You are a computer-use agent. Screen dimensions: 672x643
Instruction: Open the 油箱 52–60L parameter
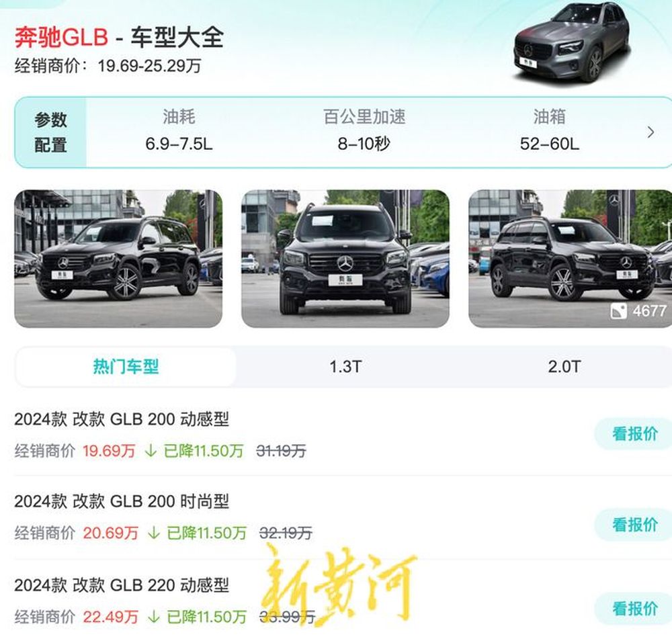pyautogui.click(x=550, y=130)
